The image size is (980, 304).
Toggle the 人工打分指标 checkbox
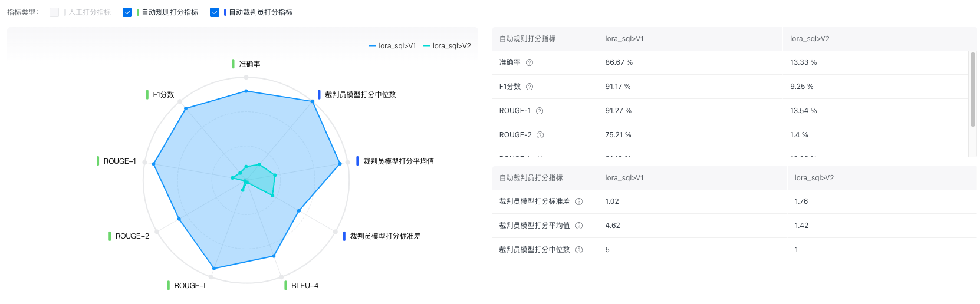coord(54,12)
